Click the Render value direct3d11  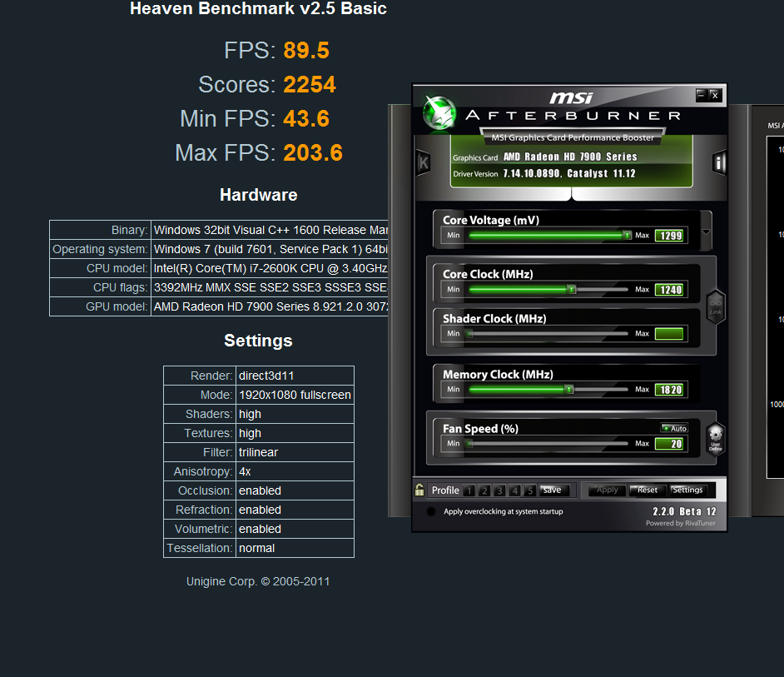[295, 376]
